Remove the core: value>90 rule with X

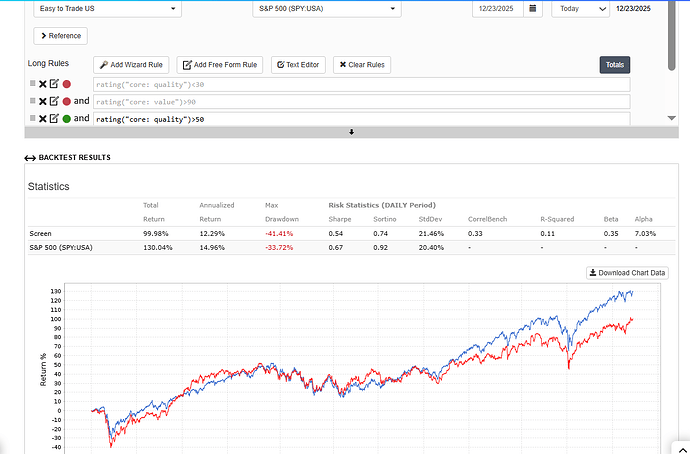click(43, 101)
